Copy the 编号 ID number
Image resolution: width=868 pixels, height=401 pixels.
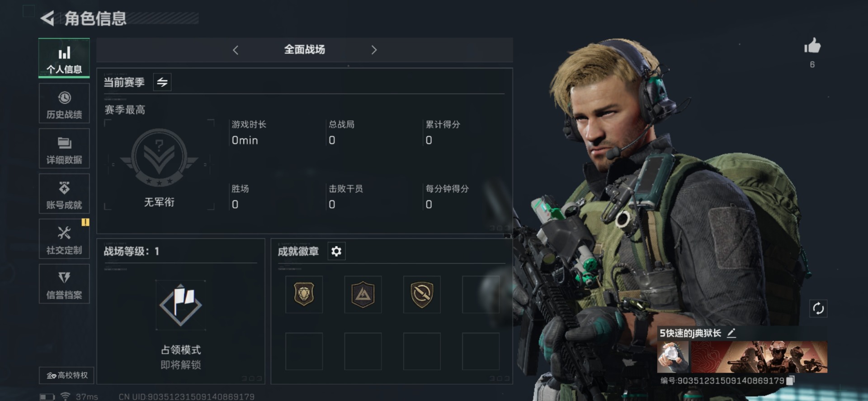(790, 381)
